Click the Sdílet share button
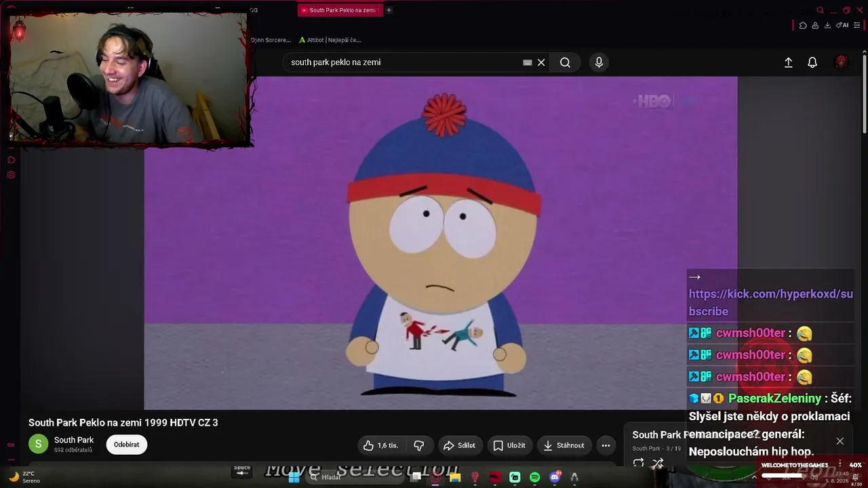Screen dimensions: 868x488 459,445
